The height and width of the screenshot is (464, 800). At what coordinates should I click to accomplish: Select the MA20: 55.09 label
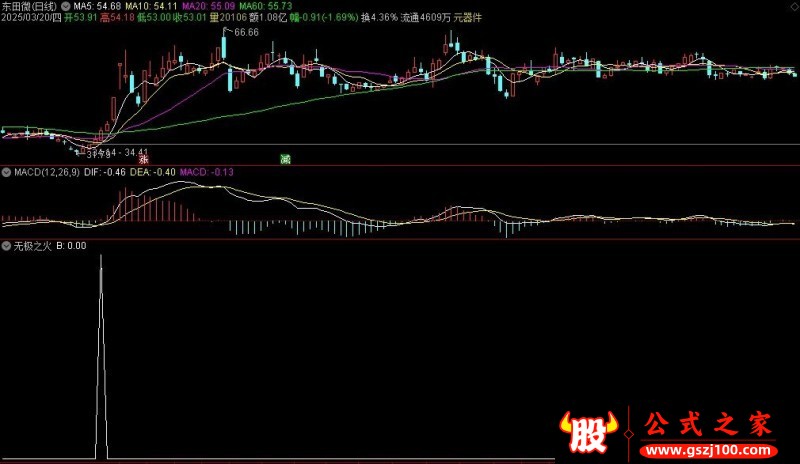208,7
